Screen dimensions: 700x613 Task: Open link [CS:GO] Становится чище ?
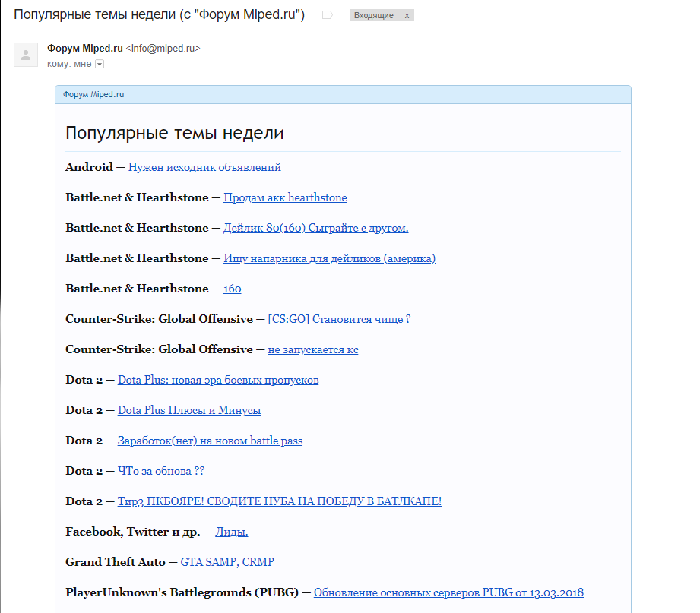(339, 319)
